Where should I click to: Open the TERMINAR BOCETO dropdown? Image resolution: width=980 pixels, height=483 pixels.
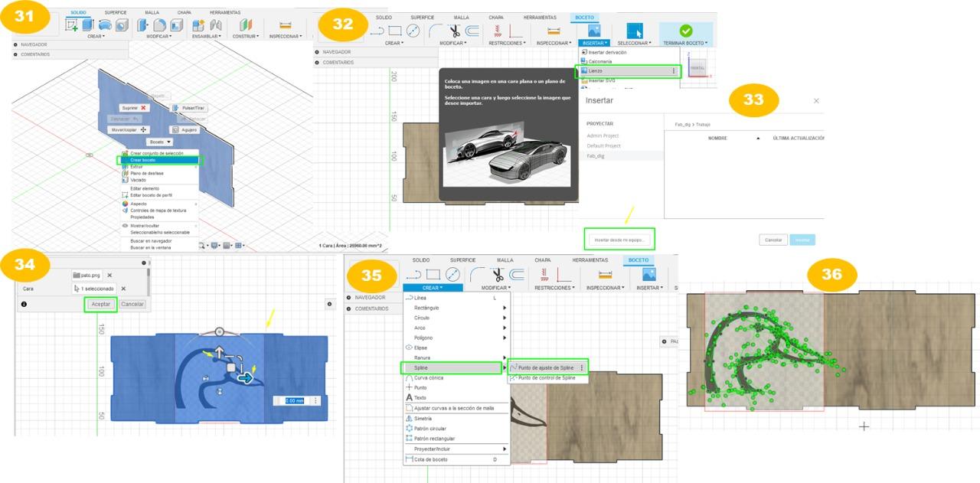pos(686,43)
